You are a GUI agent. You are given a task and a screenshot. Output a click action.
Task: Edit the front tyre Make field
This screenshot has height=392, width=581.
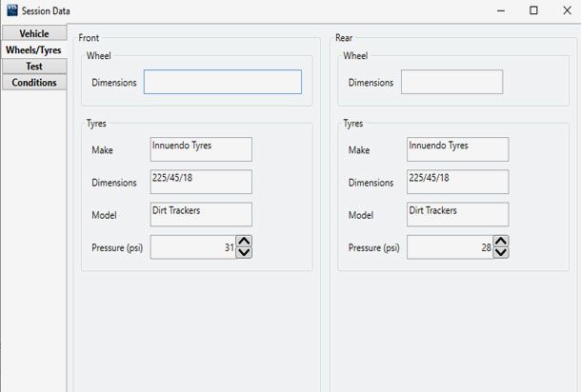click(x=201, y=149)
